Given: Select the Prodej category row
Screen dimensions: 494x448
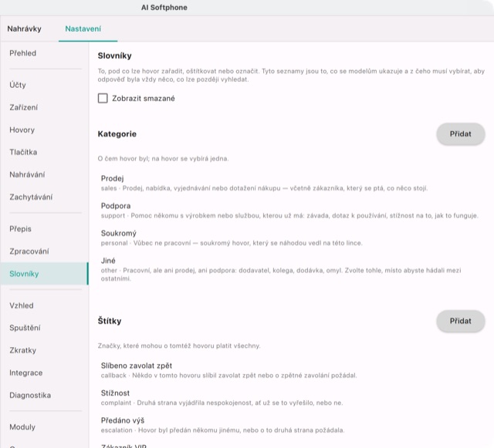Looking at the screenshot, I should pos(292,183).
